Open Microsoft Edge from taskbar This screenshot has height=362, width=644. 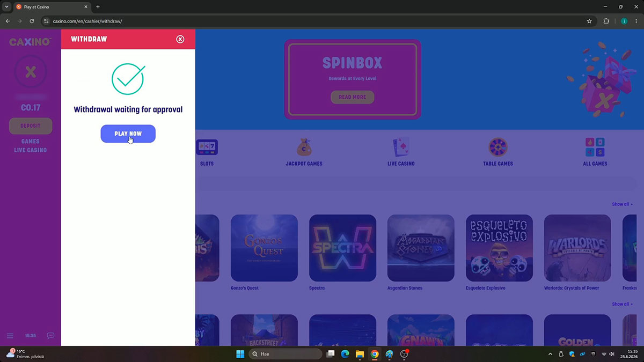[x=345, y=354]
